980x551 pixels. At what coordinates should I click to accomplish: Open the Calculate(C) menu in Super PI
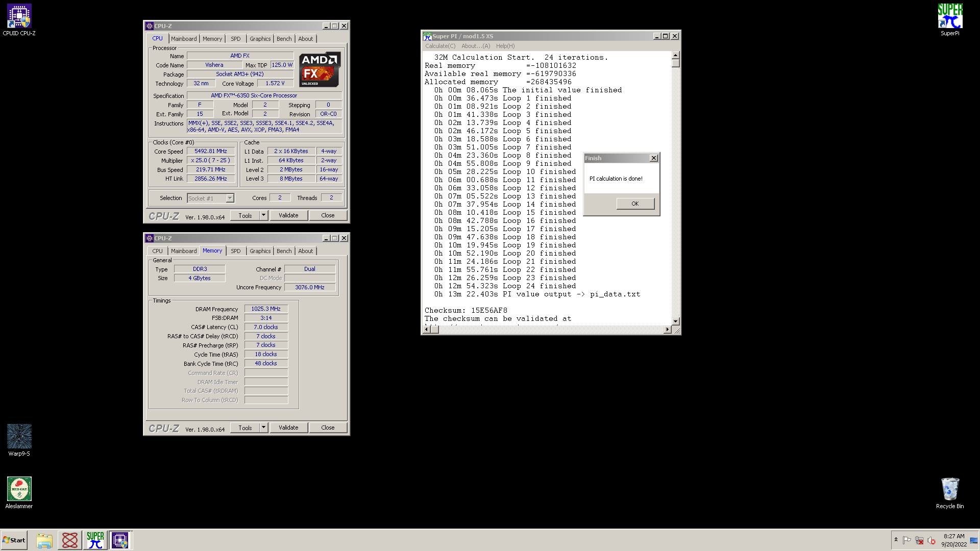click(x=440, y=46)
